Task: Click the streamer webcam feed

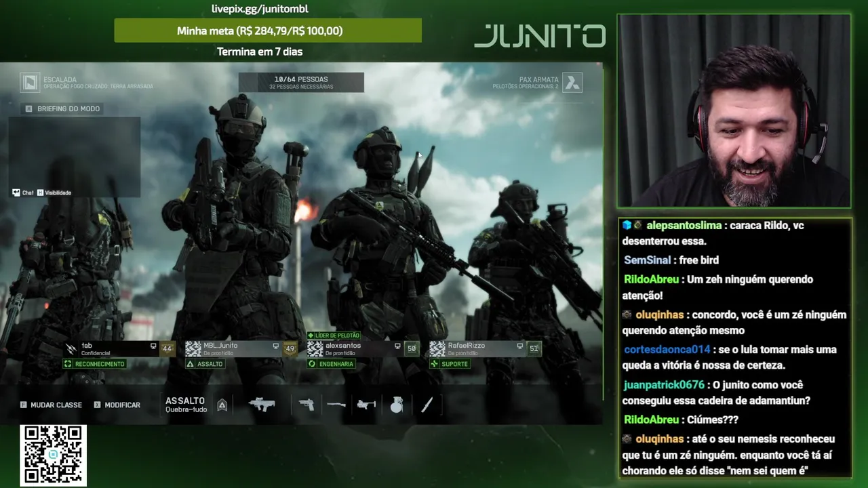Action: click(x=734, y=111)
